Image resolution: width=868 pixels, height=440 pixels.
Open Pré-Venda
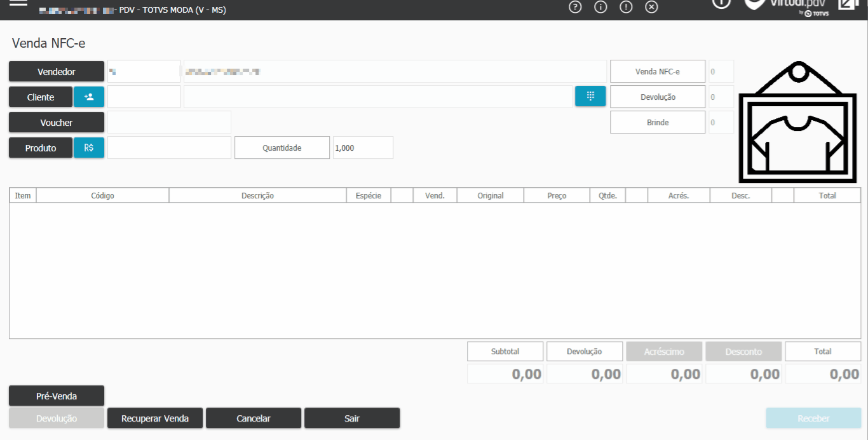[57, 395]
